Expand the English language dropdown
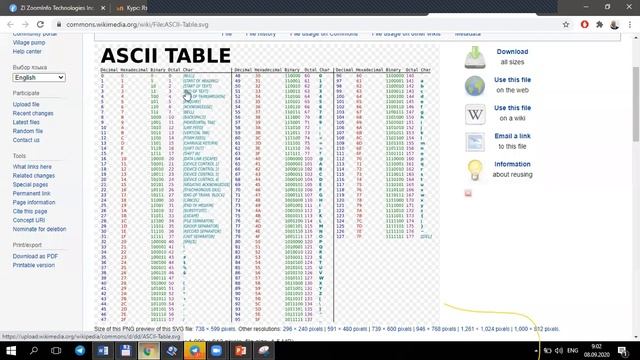The image size is (640, 360). pos(39,78)
